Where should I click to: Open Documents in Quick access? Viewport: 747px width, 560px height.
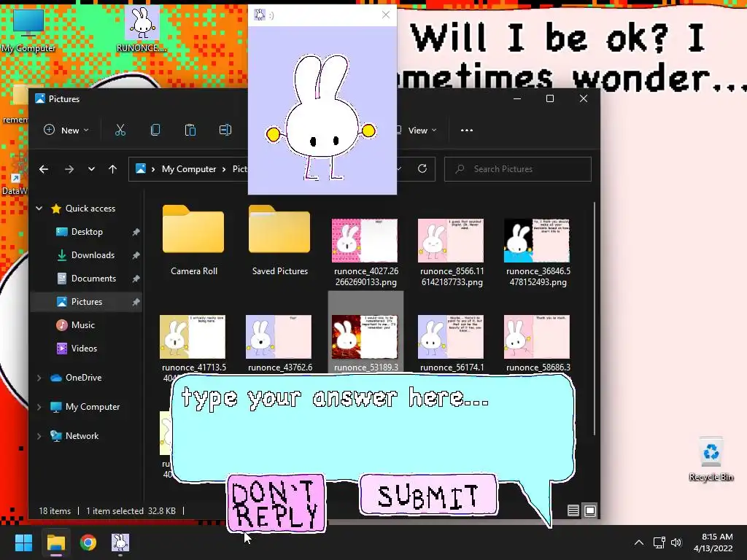(x=86, y=279)
